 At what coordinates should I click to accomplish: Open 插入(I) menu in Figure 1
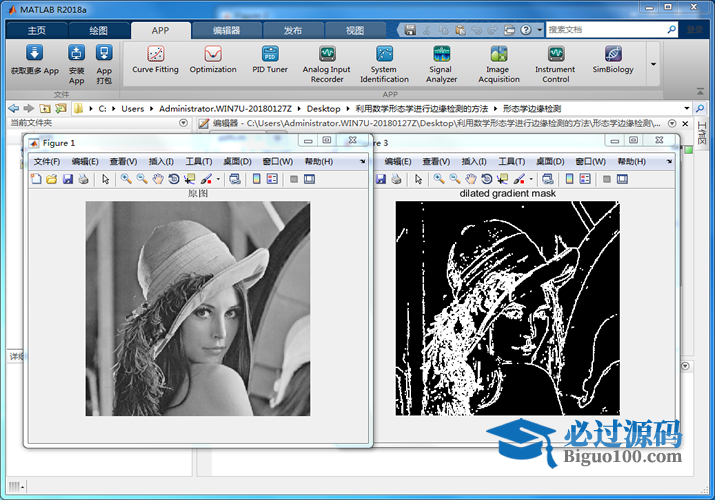(x=161, y=161)
